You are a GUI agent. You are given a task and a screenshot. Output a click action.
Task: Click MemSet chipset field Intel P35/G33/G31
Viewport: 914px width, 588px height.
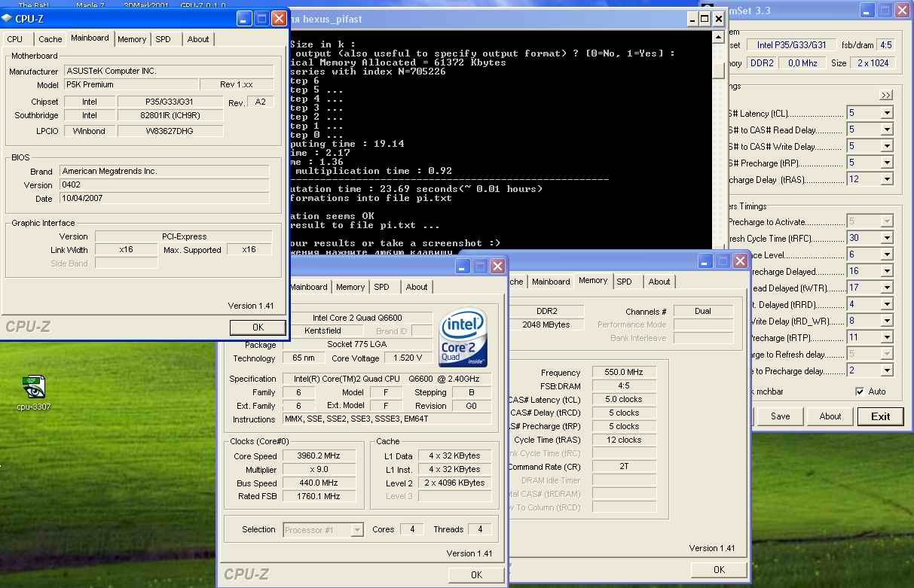(792, 45)
